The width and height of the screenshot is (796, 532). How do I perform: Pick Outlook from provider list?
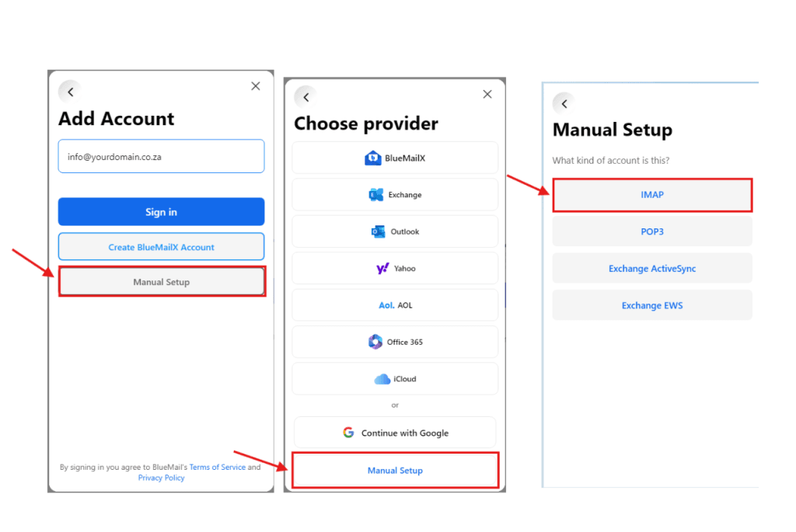tap(395, 231)
